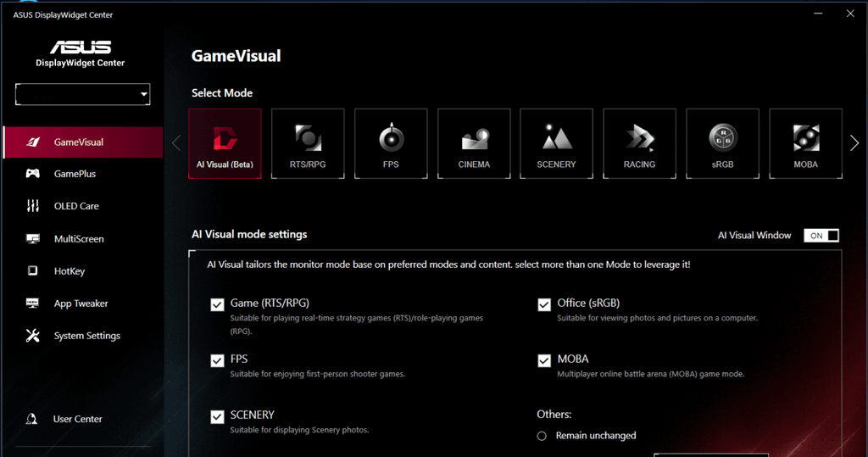Pick the CINEMA mode tile
Viewport: 868px width, 457px height.
click(x=474, y=143)
